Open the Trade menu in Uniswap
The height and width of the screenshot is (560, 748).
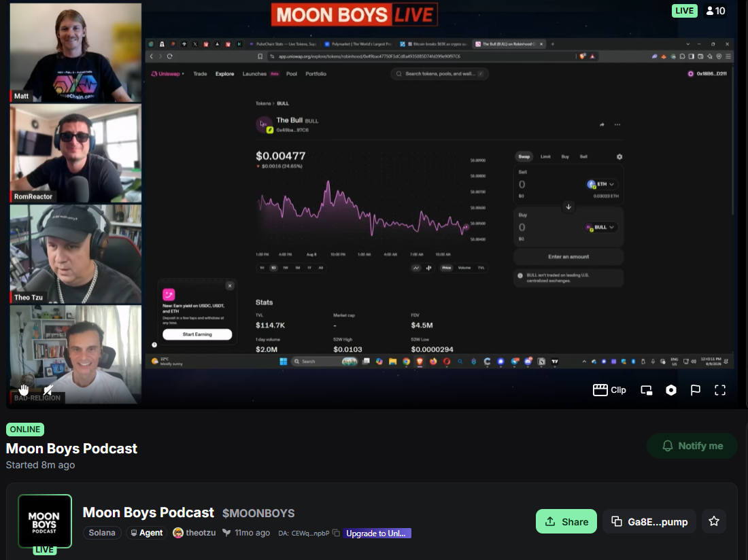click(200, 74)
